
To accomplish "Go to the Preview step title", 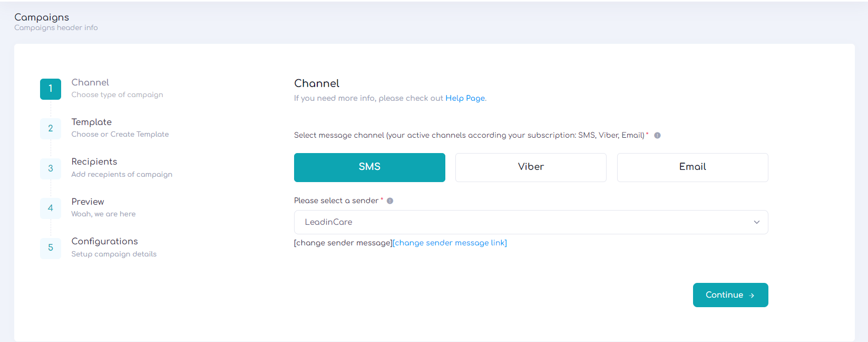I will pyautogui.click(x=88, y=202).
